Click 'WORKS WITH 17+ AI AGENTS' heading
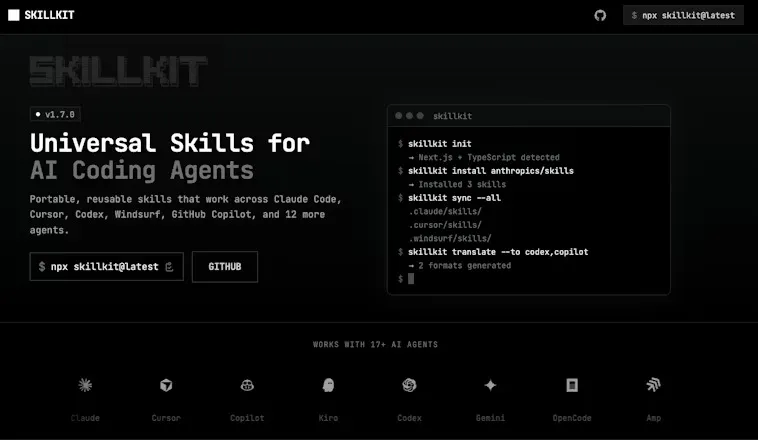The image size is (758, 440). (375, 344)
